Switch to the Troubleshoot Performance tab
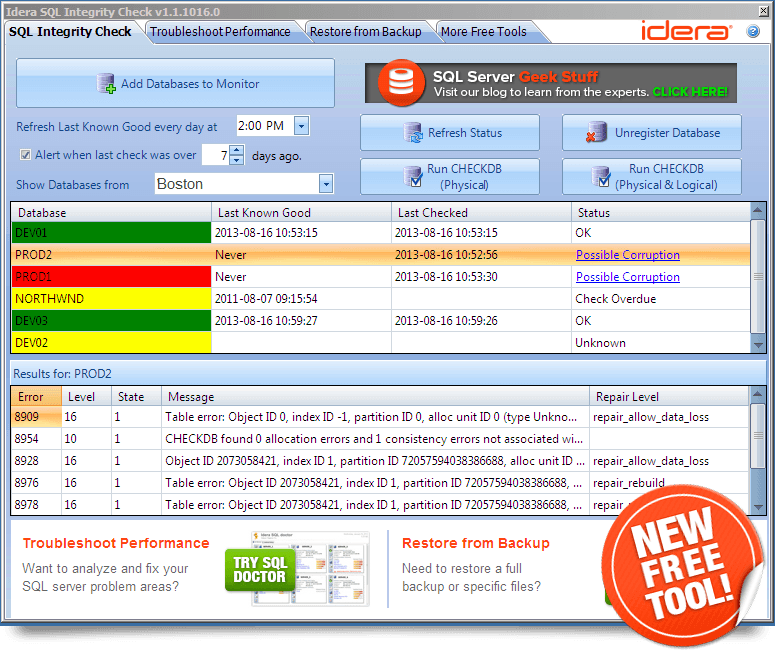The image size is (775, 650). click(220, 32)
